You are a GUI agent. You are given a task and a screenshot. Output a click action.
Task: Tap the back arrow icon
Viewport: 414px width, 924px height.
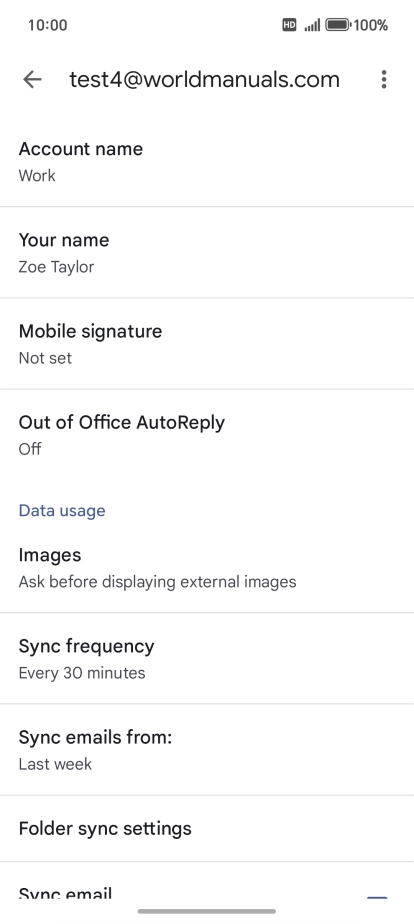coord(32,80)
